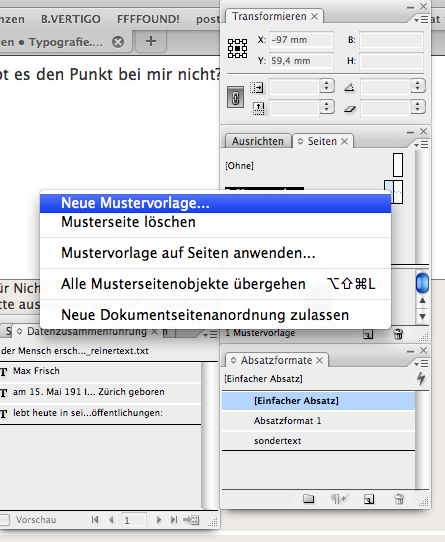Delete selected page with Seiten trash icon
445x542 pixels.
point(398,334)
